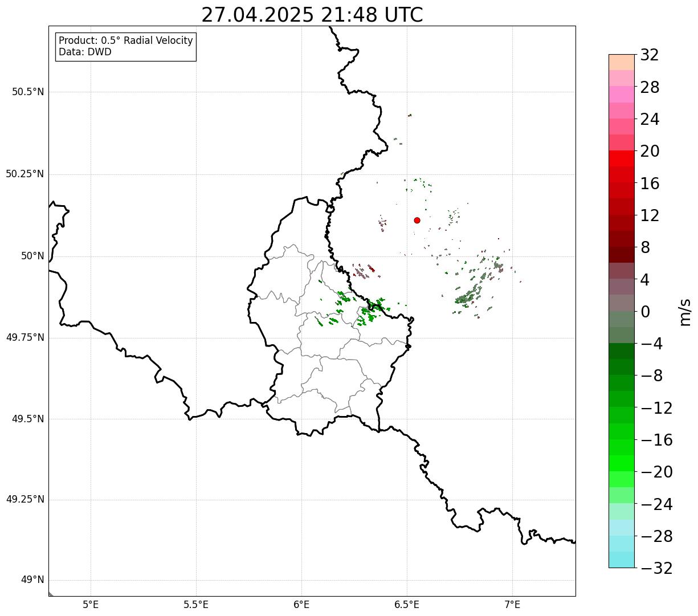
Task: Click the 49.5°N latitude label
Action: click(27, 419)
